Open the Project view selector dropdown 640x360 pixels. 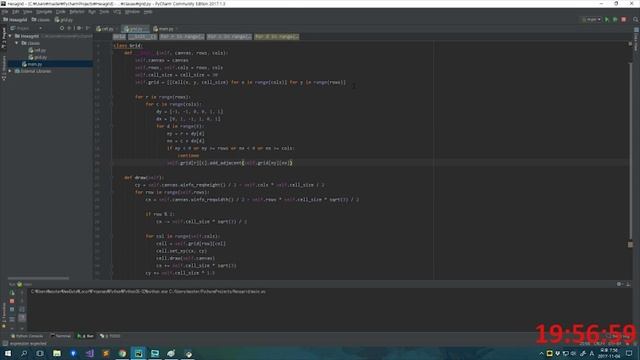(27, 29)
